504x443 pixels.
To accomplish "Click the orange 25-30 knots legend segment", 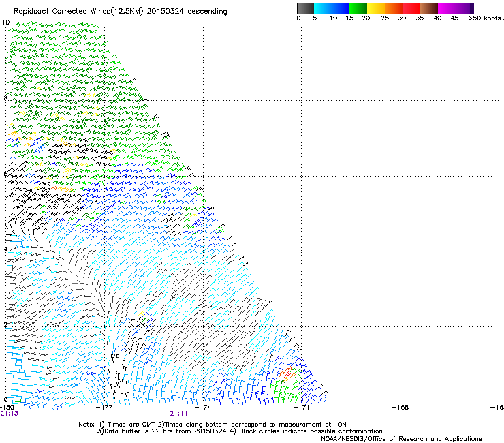I will pyautogui.click(x=394, y=8).
